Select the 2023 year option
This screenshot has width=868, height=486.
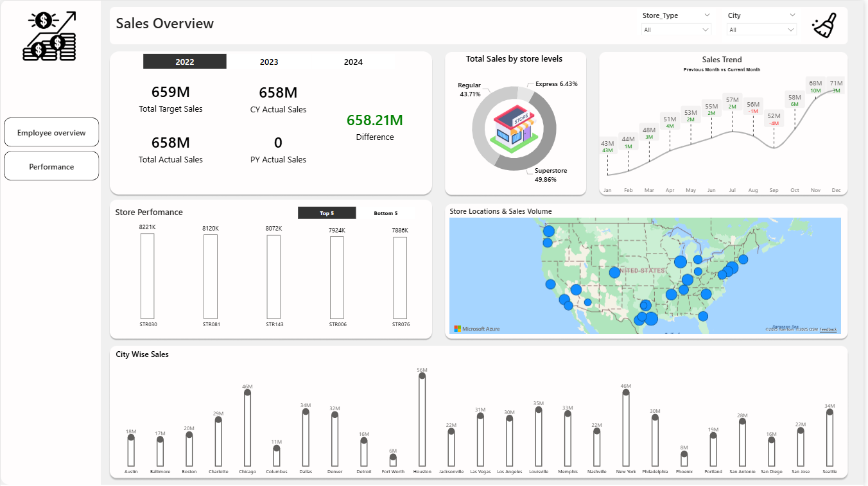(x=269, y=62)
